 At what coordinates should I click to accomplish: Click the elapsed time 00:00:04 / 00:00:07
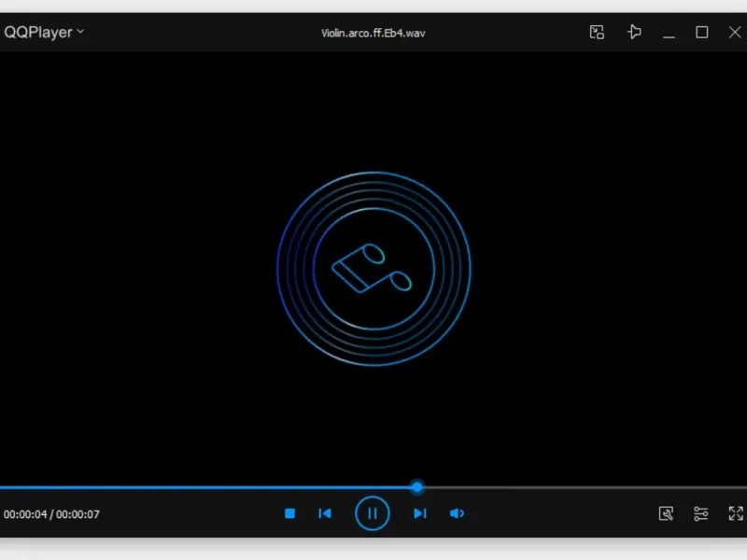pyautogui.click(x=51, y=514)
